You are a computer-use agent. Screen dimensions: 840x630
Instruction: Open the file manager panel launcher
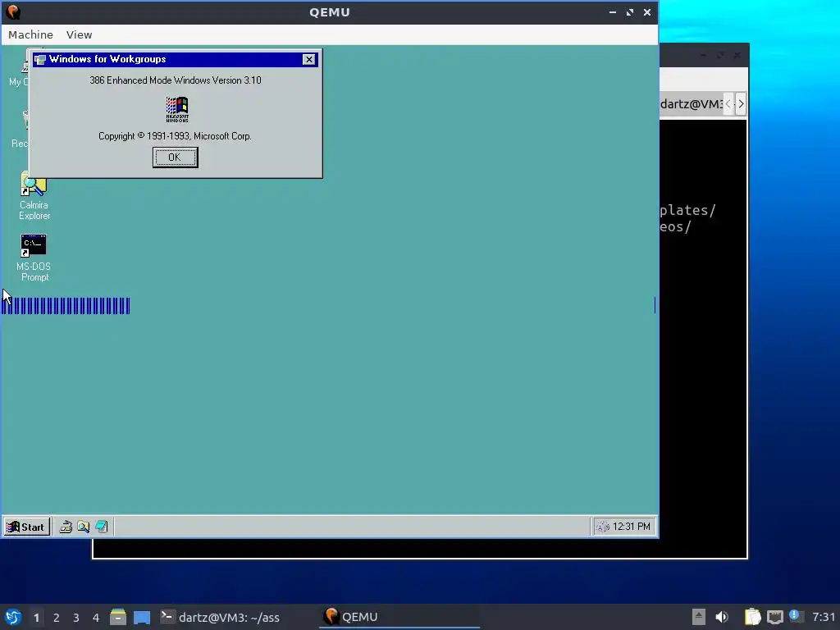click(x=118, y=617)
